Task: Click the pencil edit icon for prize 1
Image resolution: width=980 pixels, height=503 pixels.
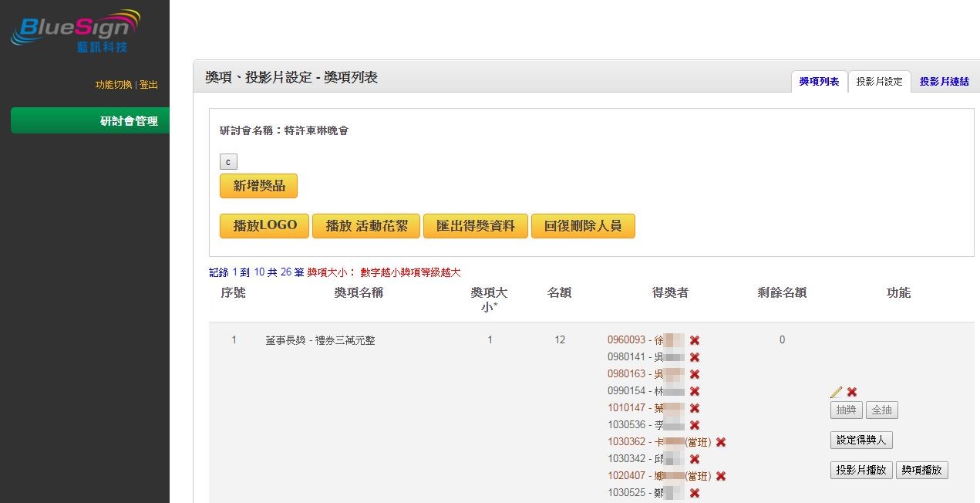Action: click(837, 392)
